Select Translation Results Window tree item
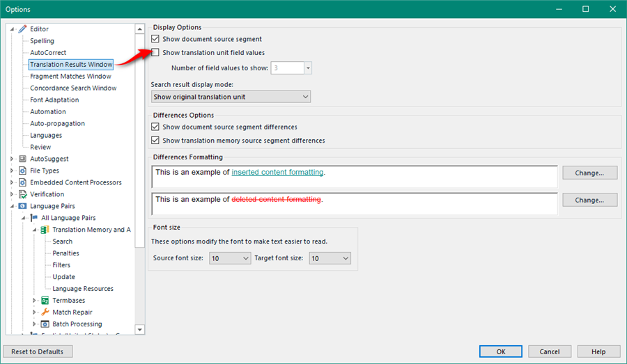Image resolution: width=627 pixels, height=364 pixels. 71,64
